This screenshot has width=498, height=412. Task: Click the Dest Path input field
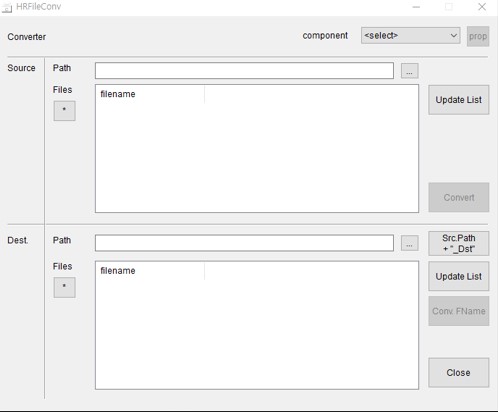244,243
